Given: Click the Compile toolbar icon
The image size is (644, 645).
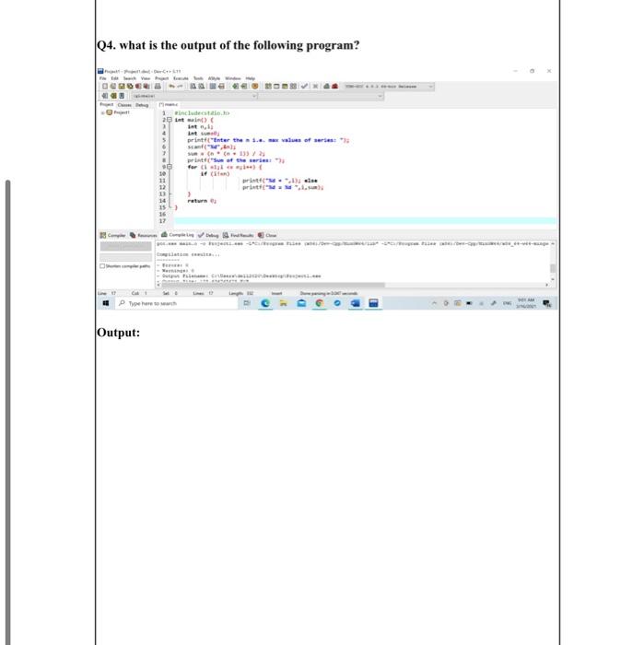Looking at the screenshot, I should pos(268,87).
